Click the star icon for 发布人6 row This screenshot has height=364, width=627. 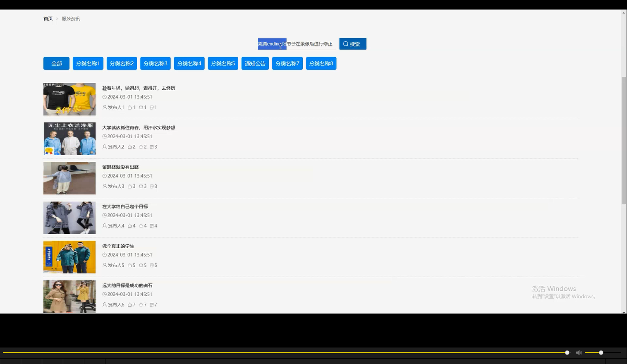[141, 305]
